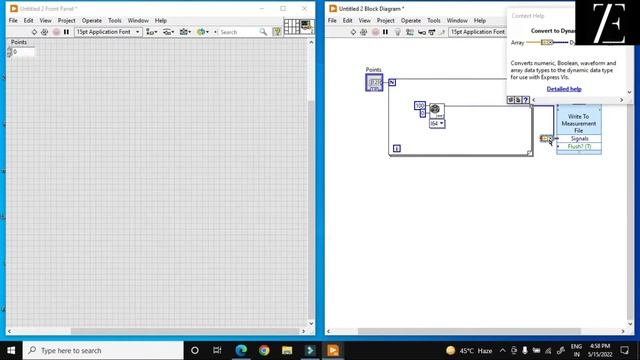
Task: Click Run Continuously in Front Panel toolbar
Action: [44, 32]
